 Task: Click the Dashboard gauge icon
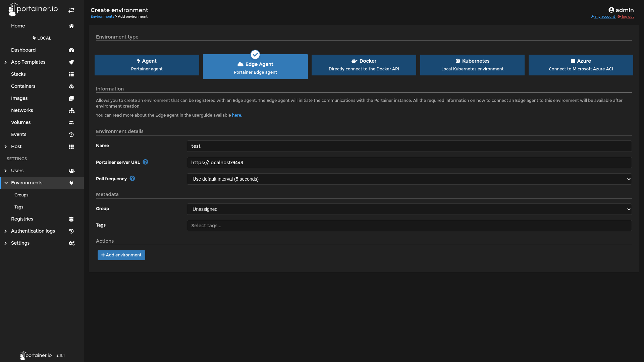71,50
